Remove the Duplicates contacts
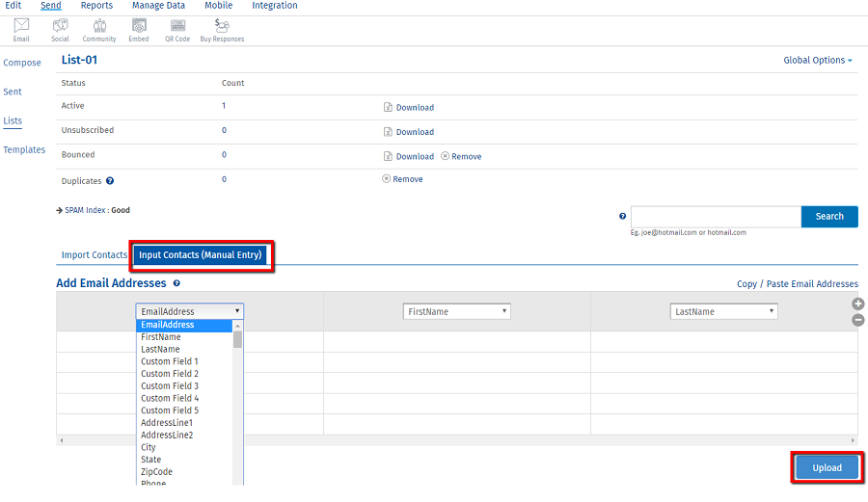868x502 pixels. pos(402,179)
